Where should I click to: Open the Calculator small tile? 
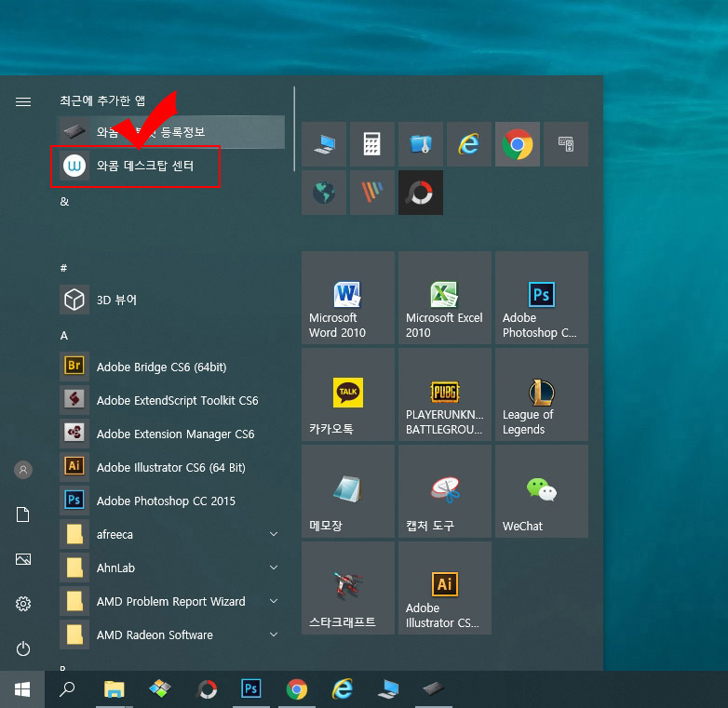(372, 144)
